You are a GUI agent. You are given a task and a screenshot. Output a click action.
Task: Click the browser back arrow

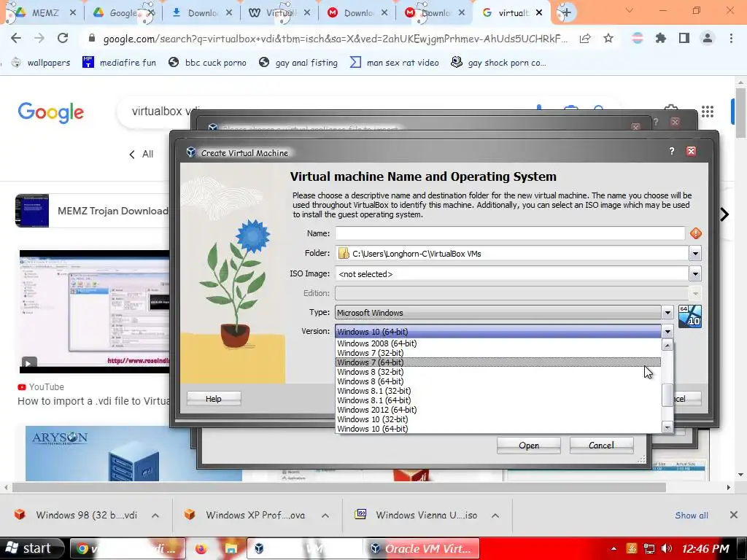coord(16,38)
